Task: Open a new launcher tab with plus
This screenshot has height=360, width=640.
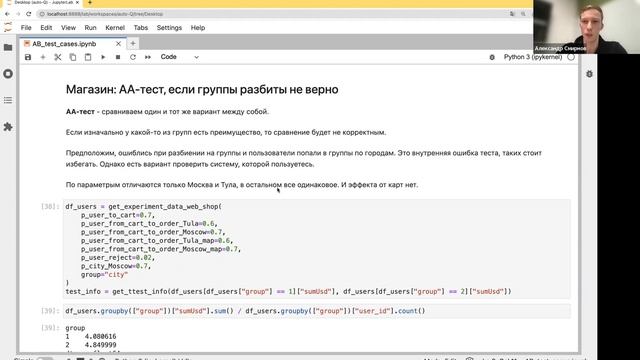Action: 133,43
